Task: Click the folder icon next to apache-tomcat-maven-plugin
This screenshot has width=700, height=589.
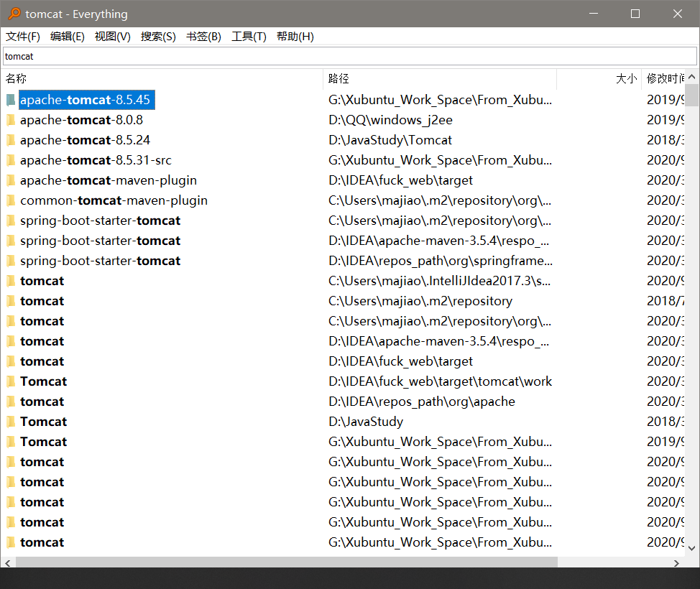Action: (10, 180)
